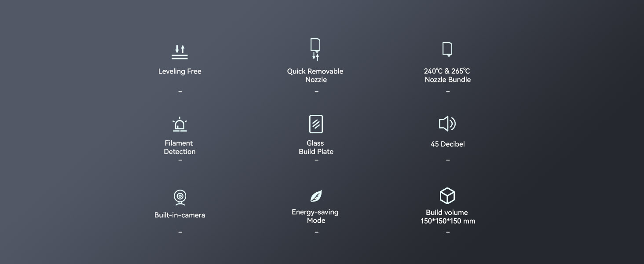Select the "45 Decibel" label
644x264 pixels.
pos(447,144)
